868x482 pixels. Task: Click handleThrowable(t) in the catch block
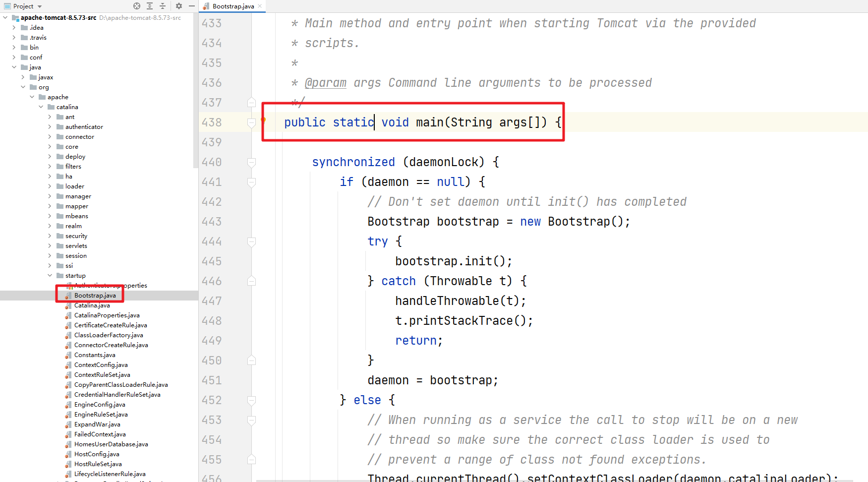click(x=461, y=301)
